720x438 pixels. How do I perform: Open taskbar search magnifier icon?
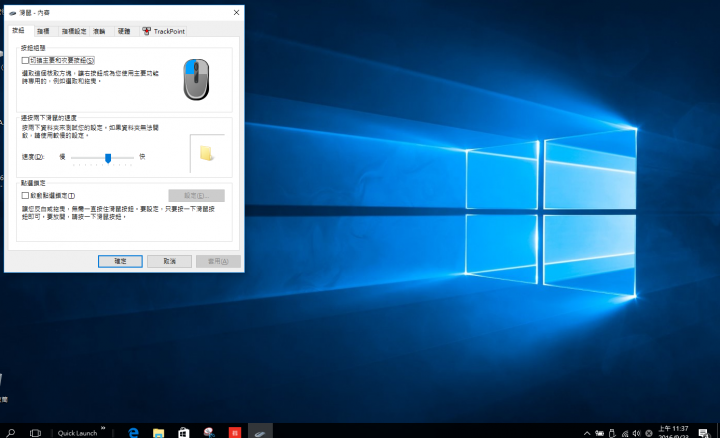[x=11, y=432]
